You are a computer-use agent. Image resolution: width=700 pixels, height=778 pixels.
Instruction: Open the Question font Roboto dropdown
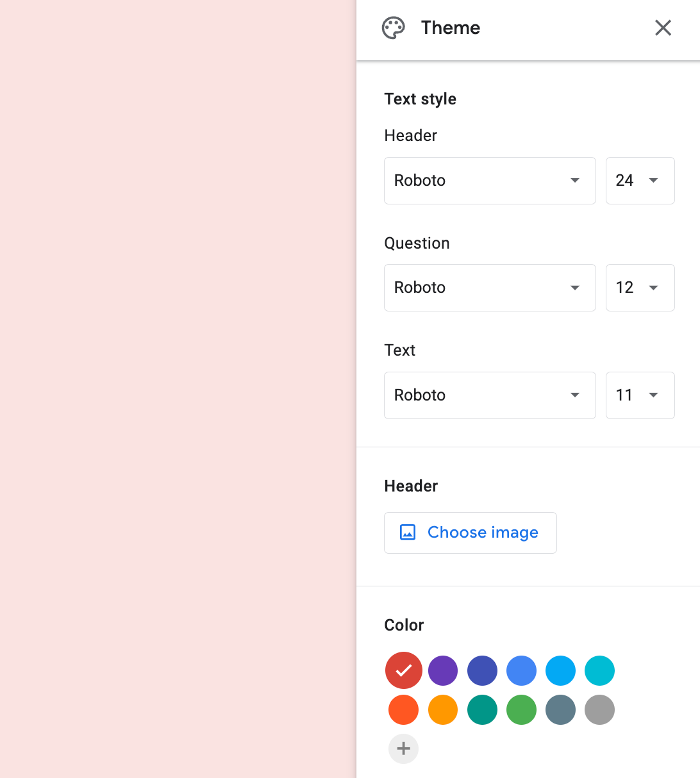tap(490, 288)
